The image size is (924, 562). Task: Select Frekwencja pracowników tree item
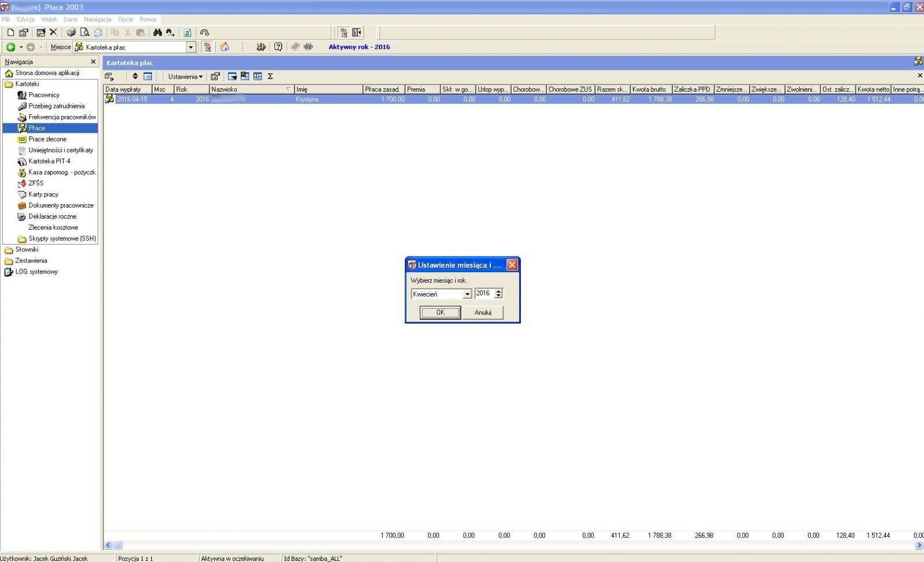[62, 117]
